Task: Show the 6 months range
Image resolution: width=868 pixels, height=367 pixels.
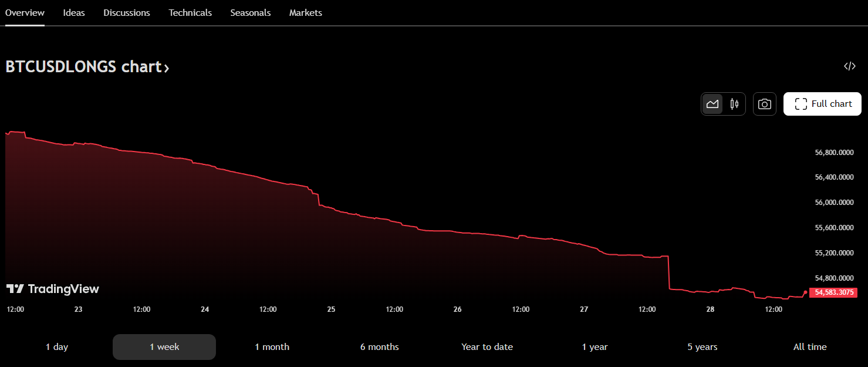Action: coord(380,347)
